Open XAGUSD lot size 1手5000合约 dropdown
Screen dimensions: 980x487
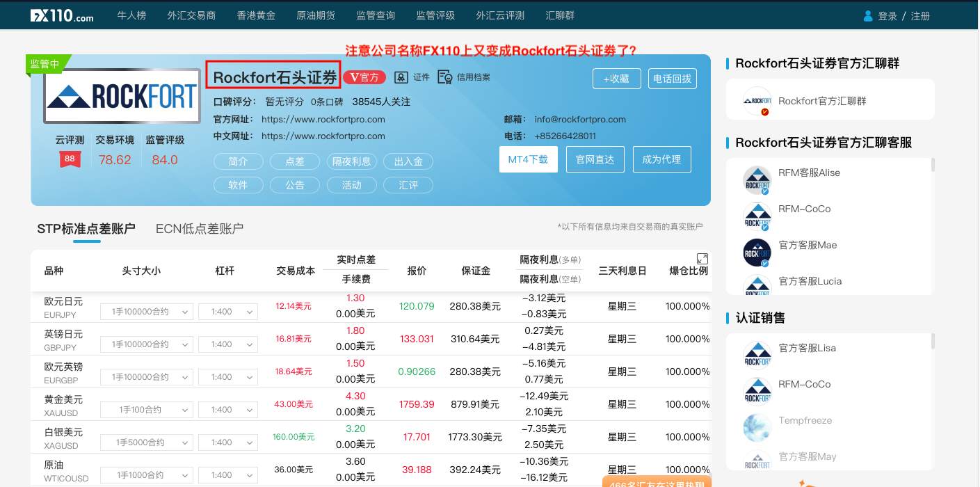pos(146,442)
